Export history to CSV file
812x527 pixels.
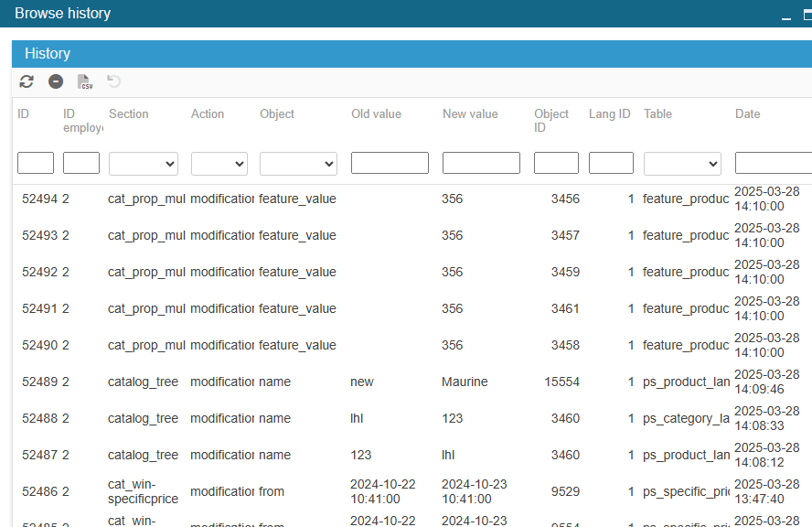coord(85,81)
